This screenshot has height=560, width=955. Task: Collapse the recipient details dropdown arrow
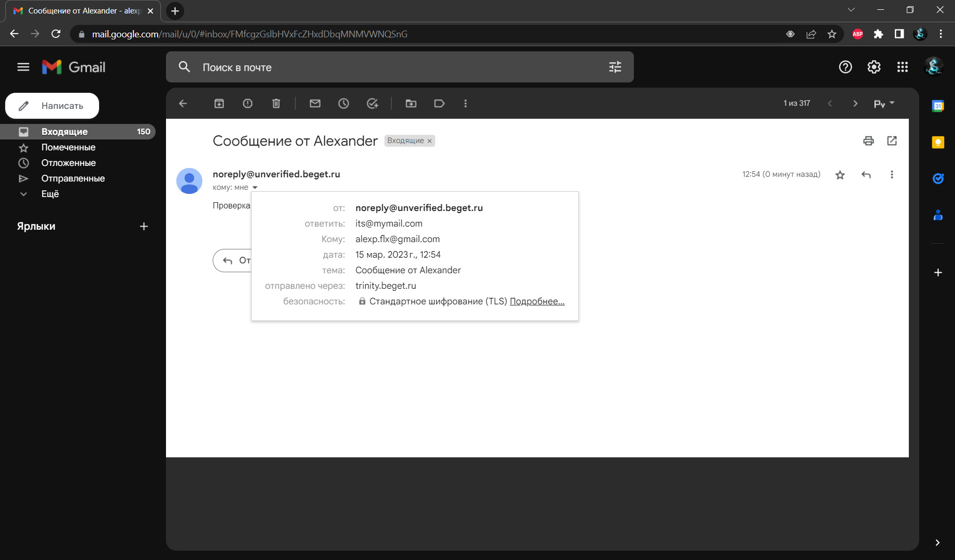(255, 187)
